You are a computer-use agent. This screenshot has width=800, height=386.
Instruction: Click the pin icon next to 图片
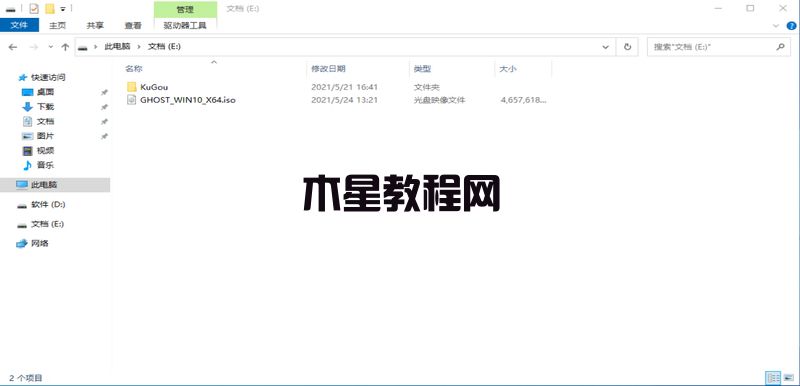click(104, 137)
